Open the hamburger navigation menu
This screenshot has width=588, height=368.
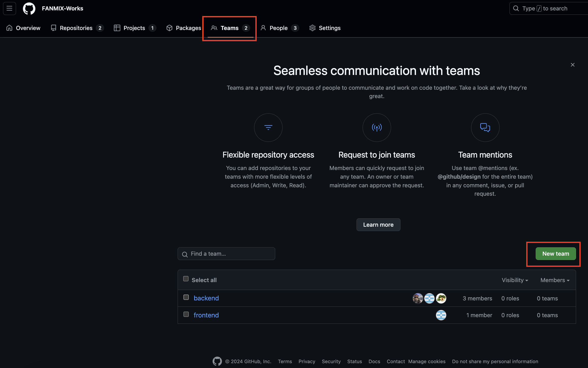[9, 8]
